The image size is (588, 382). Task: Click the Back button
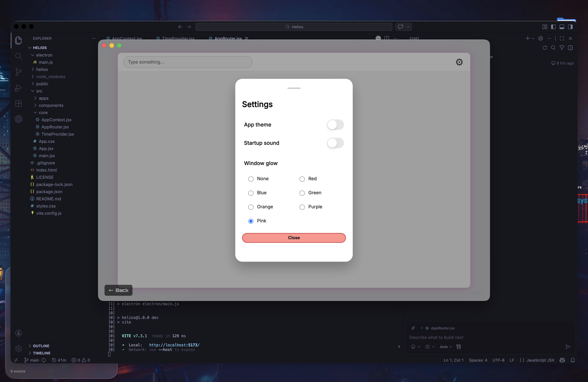119,290
